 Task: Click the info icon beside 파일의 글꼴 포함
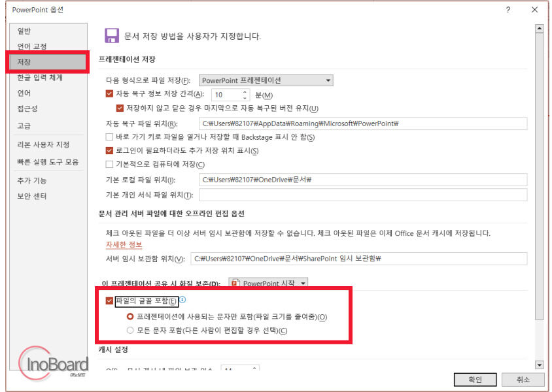tap(182, 300)
